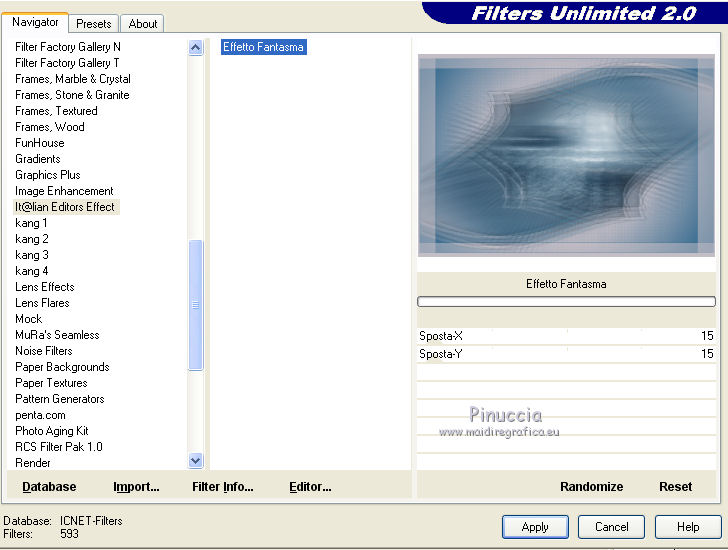Adjust the Sposta-Y slider
Screen dimensions: 728x550
(x=566, y=354)
